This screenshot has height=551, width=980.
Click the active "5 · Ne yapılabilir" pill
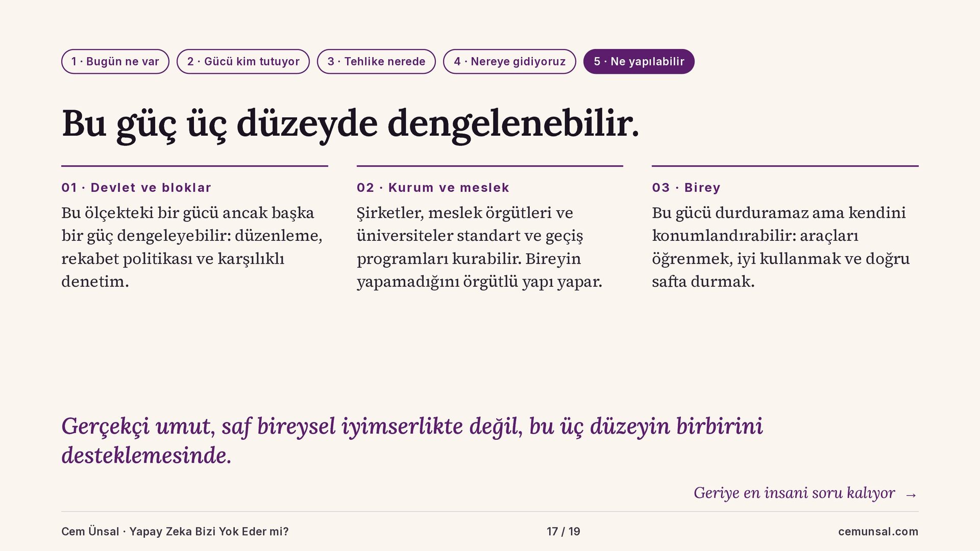pos(639,62)
